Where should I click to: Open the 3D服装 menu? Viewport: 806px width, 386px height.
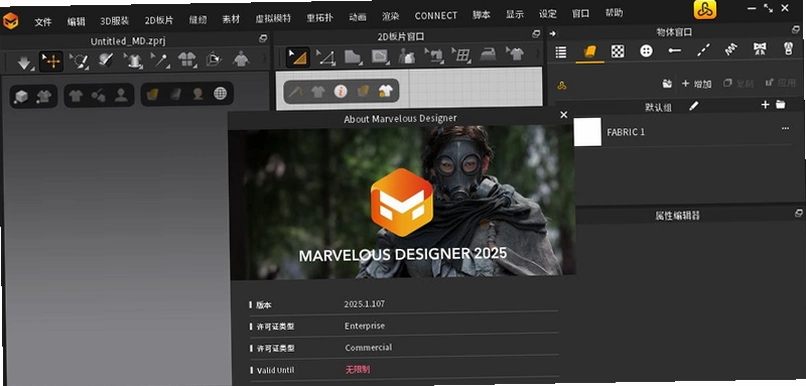coord(115,21)
